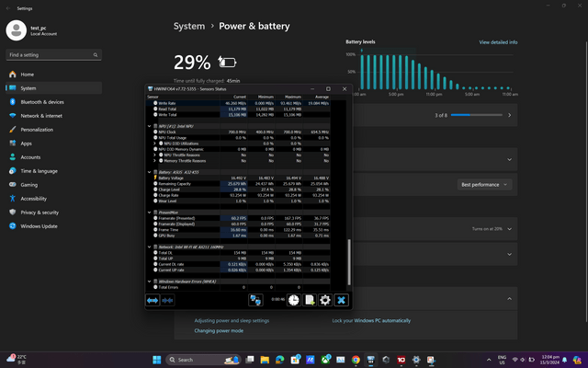Click magnifier icon in Find a setting
The width and height of the screenshot is (588, 368).
pyautogui.click(x=96, y=55)
